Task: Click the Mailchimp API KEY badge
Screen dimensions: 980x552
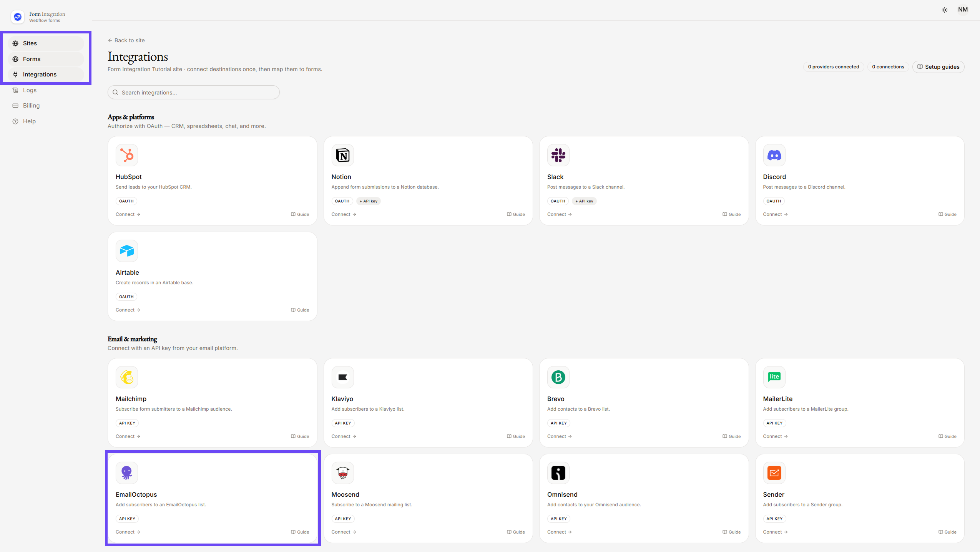Action: 127,423
